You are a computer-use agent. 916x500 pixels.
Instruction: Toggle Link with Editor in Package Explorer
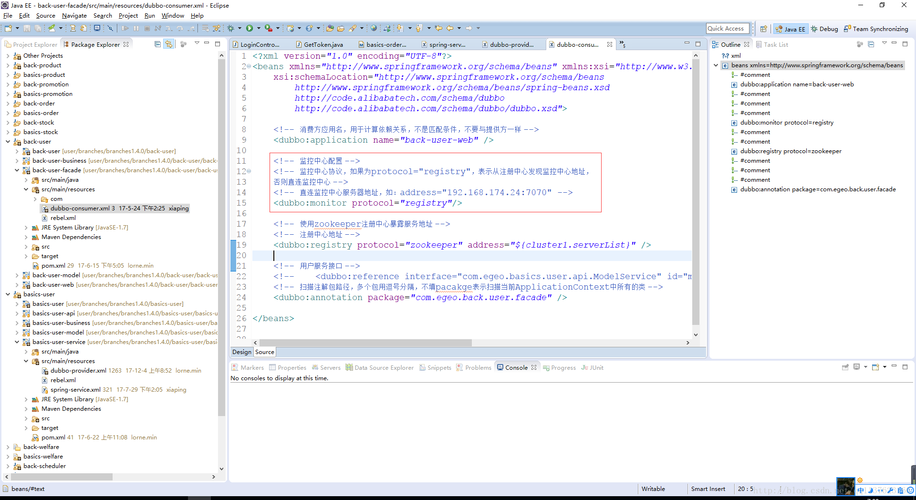click(x=169, y=44)
